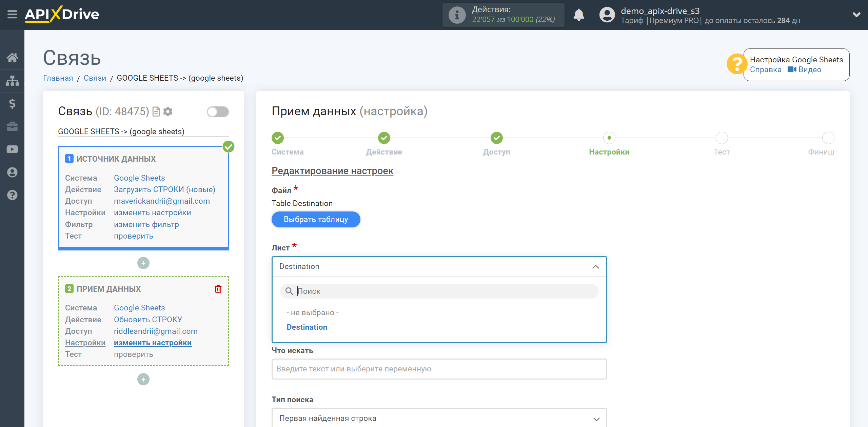Open Обновить СТРОКУ action link

(148, 320)
